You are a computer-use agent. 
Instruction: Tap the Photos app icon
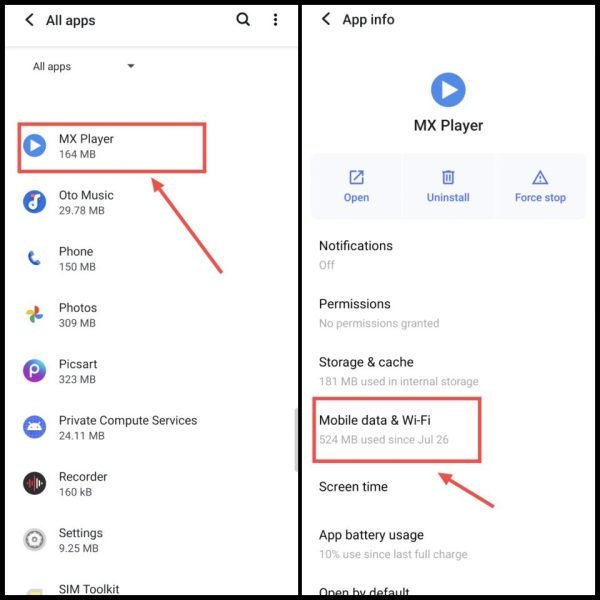(34, 315)
